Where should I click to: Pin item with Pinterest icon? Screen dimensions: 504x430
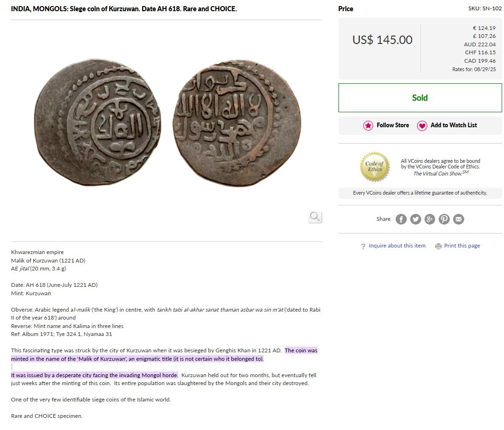444,219
